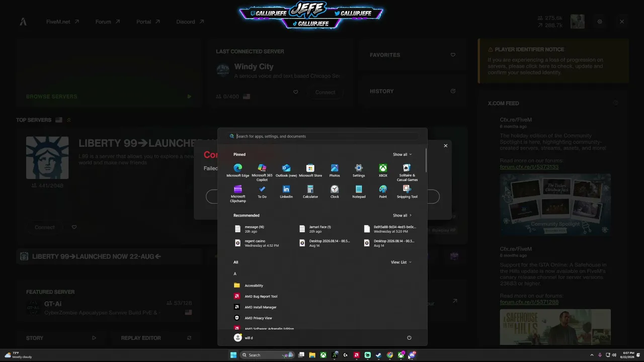Open Discord from the taskbar
Viewport: 644px width, 362px height.
pos(412,355)
